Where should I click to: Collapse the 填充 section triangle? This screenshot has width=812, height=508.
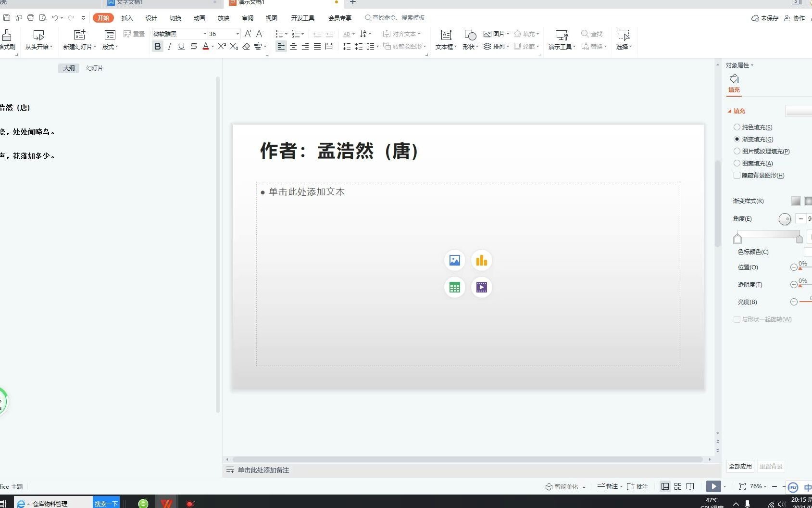[730, 111]
